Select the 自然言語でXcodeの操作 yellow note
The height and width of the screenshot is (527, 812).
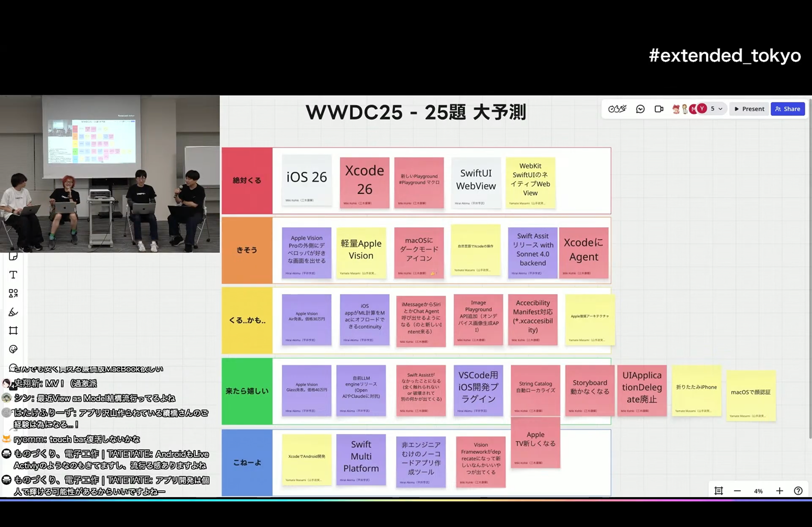(x=476, y=250)
